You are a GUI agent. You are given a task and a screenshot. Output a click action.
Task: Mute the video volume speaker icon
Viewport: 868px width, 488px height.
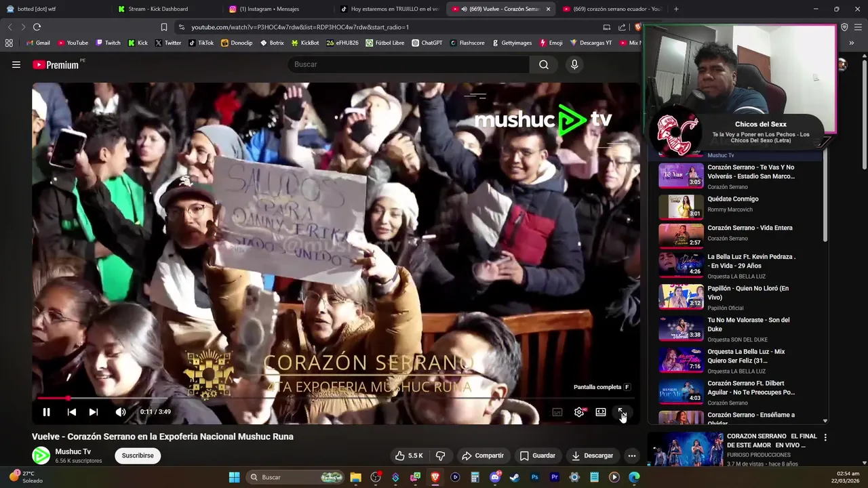click(121, 412)
